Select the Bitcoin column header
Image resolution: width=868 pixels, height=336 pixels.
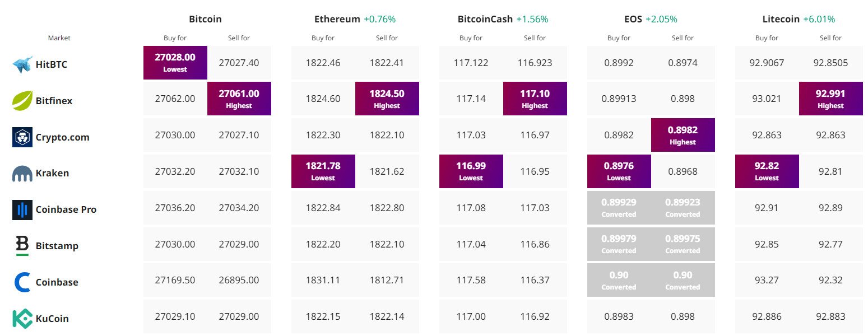[x=205, y=18]
